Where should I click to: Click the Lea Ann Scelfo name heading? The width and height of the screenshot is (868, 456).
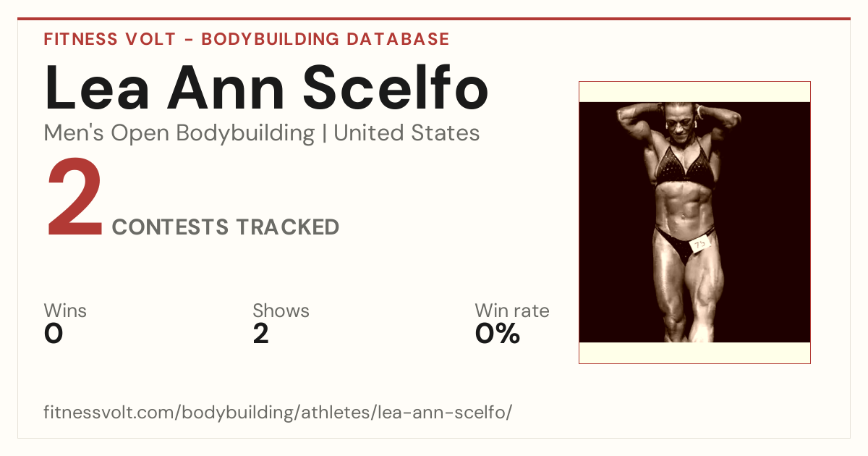(266, 88)
